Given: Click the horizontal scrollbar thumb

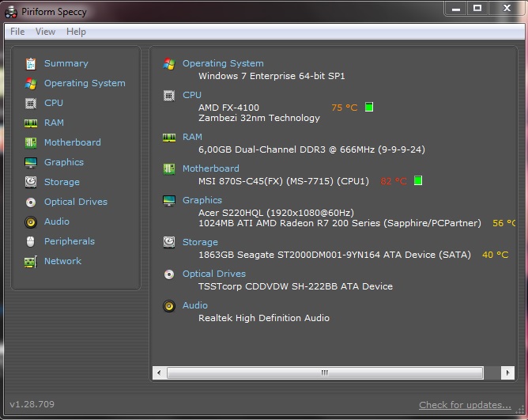Looking at the screenshot, I should click(x=325, y=373).
